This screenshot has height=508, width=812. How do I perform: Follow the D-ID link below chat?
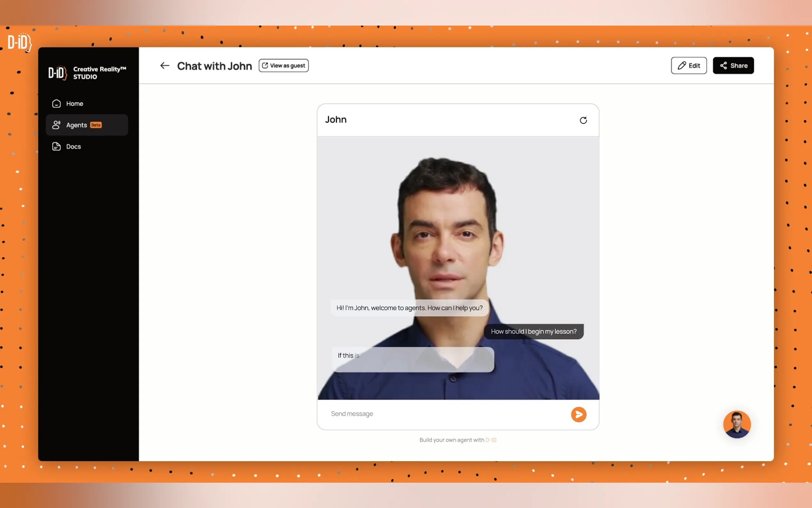tap(490, 440)
